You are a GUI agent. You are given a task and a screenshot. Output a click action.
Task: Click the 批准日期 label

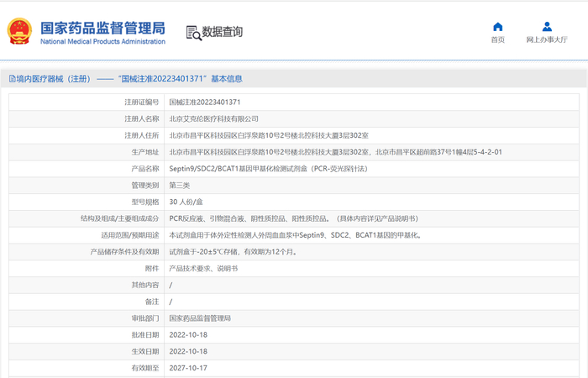[x=145, y=335]
